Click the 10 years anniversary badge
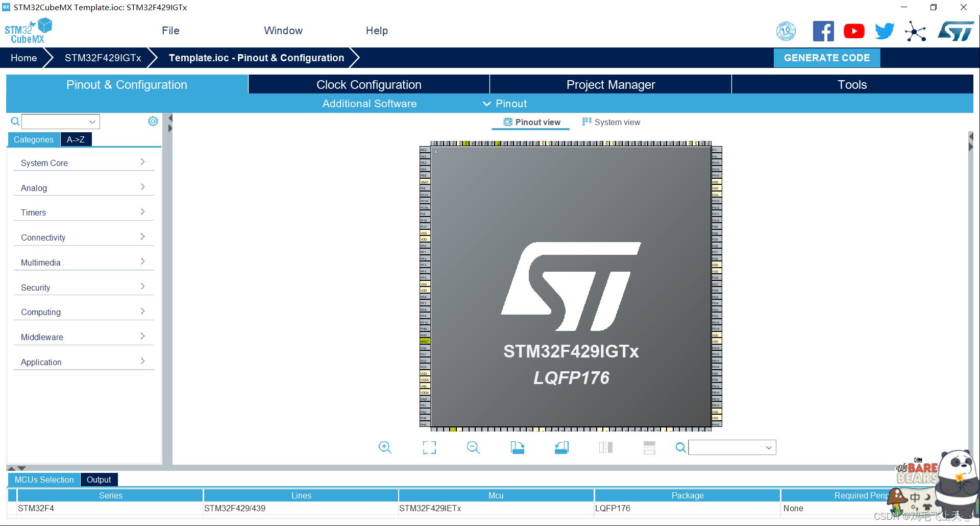The width and height of the screenshot is (980, 526). [786, 31]
